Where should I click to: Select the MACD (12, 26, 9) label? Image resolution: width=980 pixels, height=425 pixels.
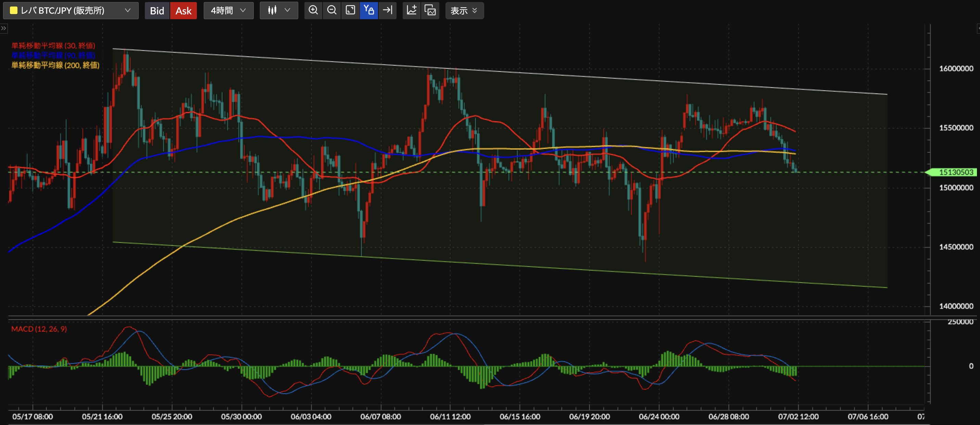39,329
